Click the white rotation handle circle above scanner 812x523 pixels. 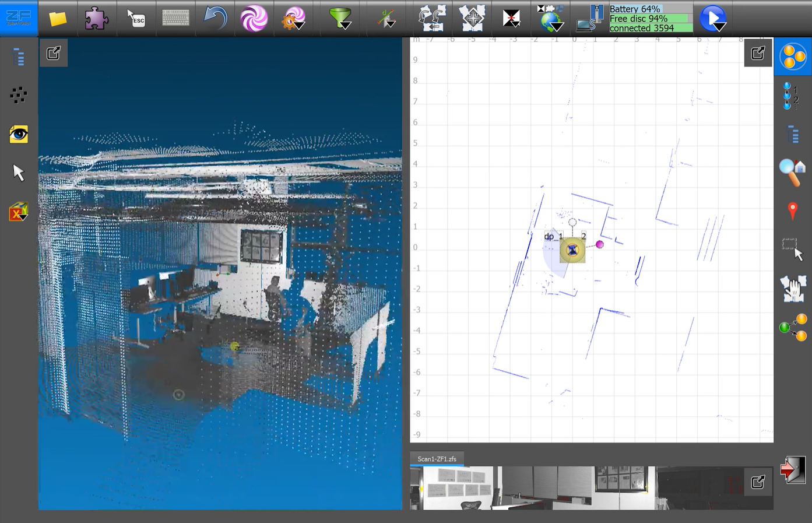click(x=572, y=222)
